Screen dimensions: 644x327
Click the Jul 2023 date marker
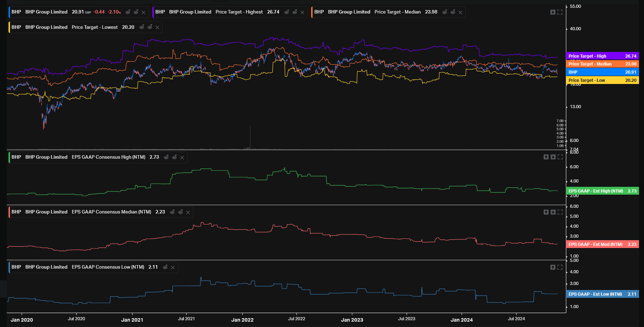point(407,319)
